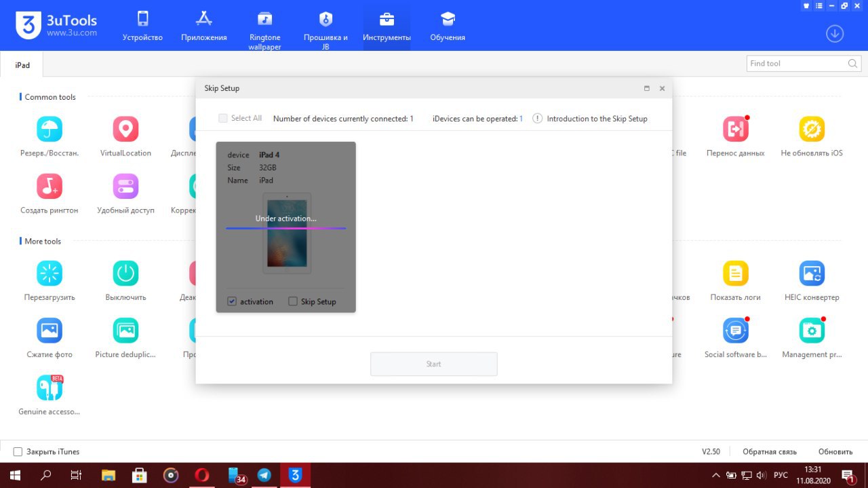This screenshot has height=488, width=868.
Task: Open Прошивка и JB section
Action: pos(325,31)
